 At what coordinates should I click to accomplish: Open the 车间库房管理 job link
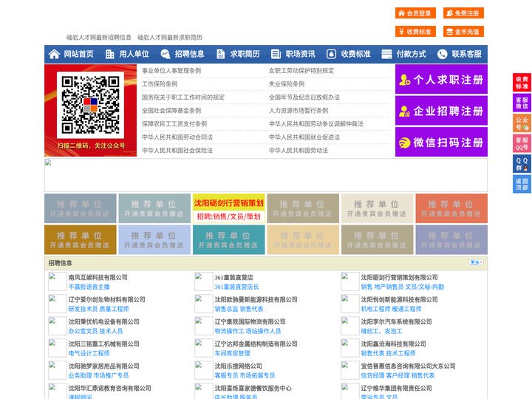pyautogui.click(x=233, y=353)
